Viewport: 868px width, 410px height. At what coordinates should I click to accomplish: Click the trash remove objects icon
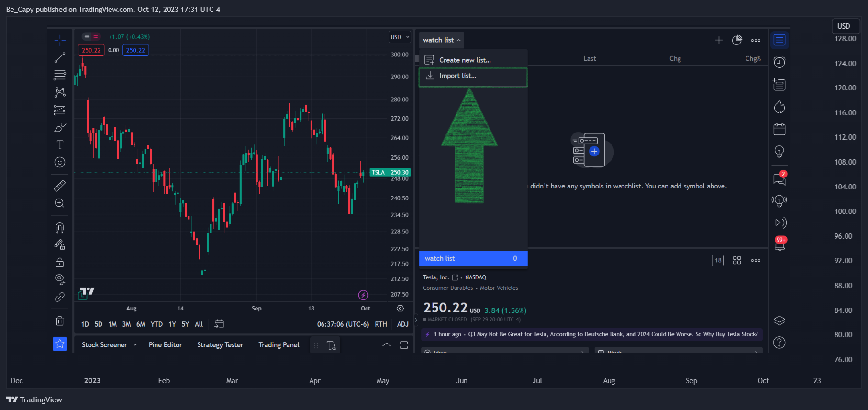pyautogui.click(x=60, y=321)
